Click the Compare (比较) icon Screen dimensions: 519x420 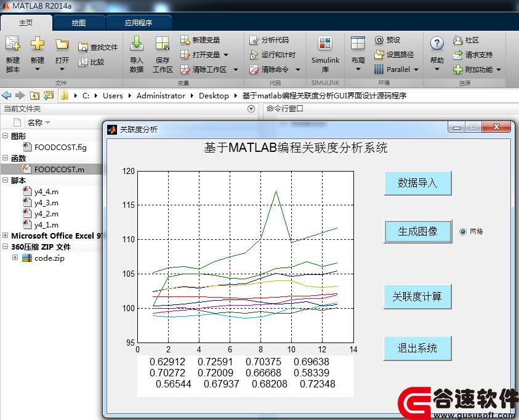coord(82,62)
